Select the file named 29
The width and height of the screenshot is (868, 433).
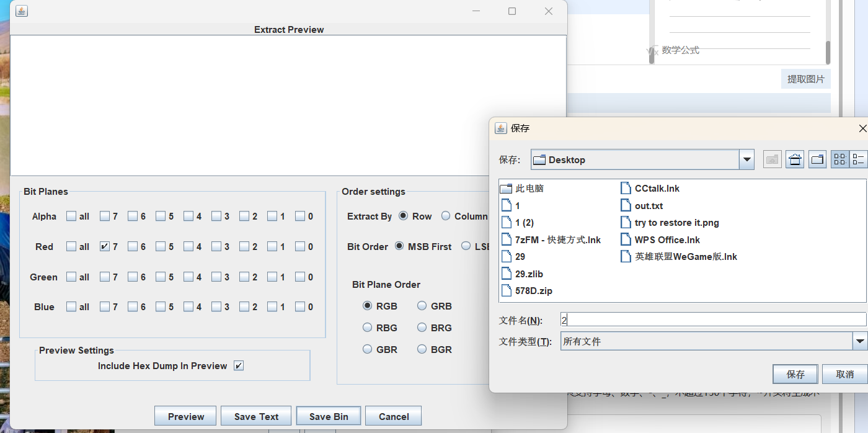click(513, 256)
